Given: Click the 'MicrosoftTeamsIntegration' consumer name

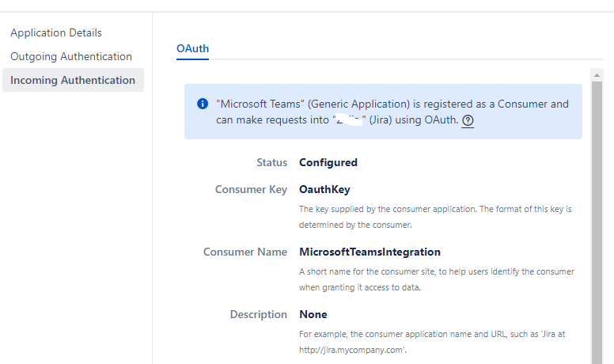Looking at the screenshot, I should pos(370,252).
